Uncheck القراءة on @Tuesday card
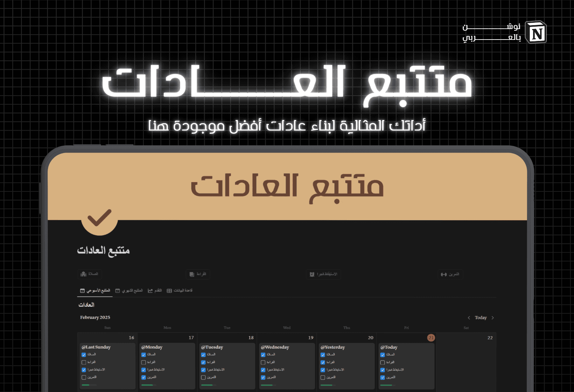The image size is (574, 392). click(203, 363)
